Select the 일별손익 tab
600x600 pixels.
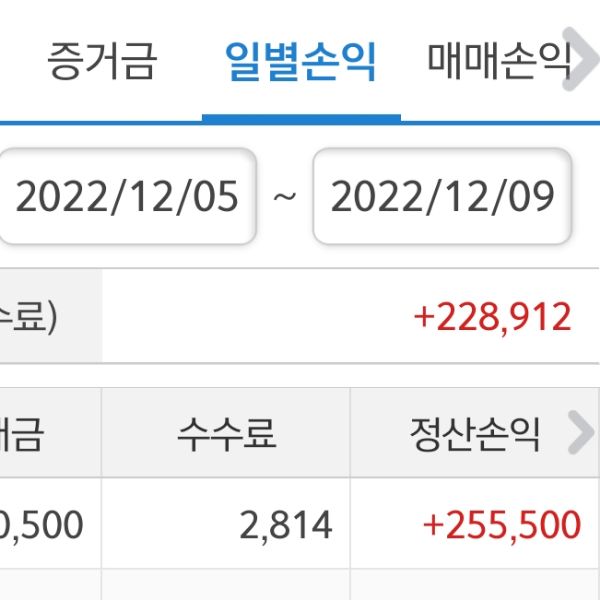click(301, 62)
